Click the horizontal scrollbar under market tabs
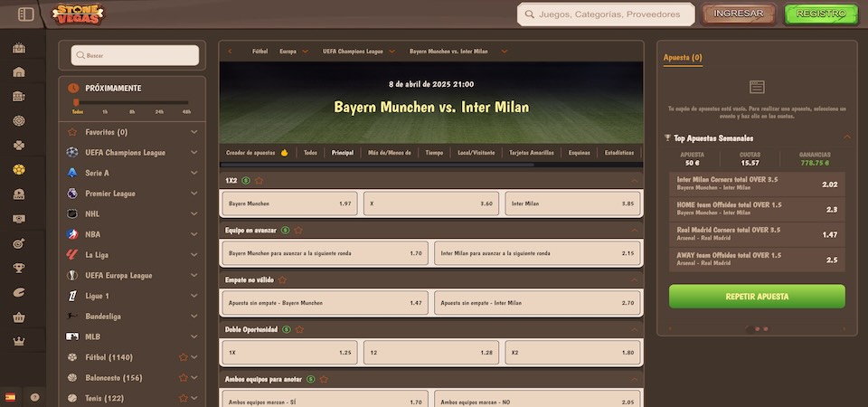 click(377, 165)
